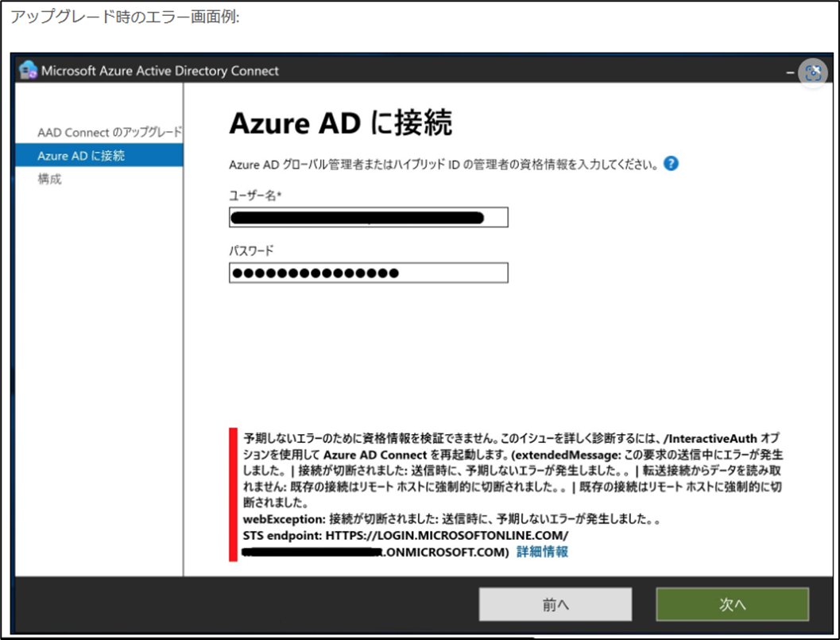The height and width of the screenshot is (640, 840).
Task: Click the credentials instruction text line
Action: [x=443, y=164]
